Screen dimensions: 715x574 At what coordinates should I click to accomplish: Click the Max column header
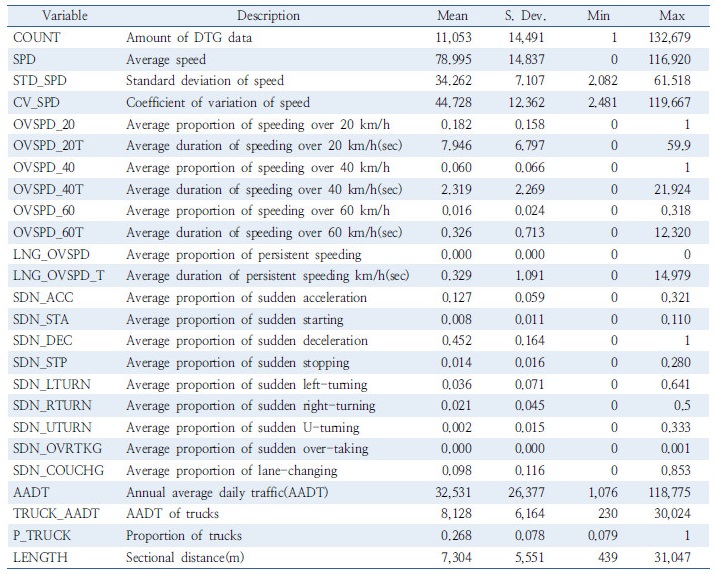coord(672,16)
